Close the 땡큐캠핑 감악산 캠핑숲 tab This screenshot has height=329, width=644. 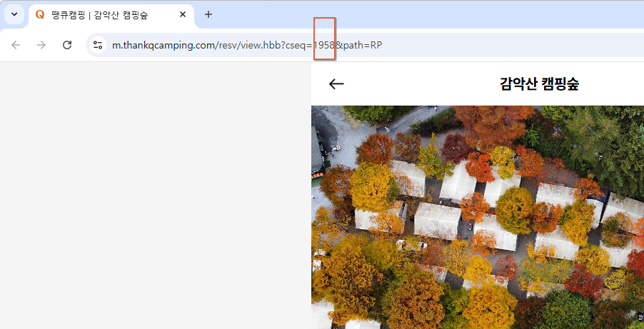pyautogui.click(x=183, y=14)
